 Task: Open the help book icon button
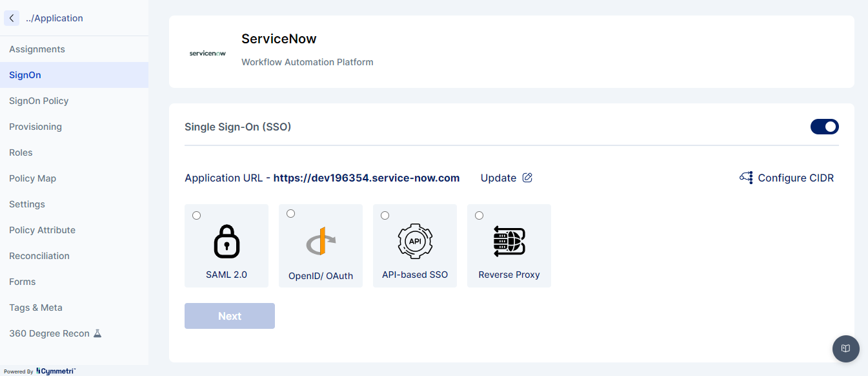click(x=845, y=349)
